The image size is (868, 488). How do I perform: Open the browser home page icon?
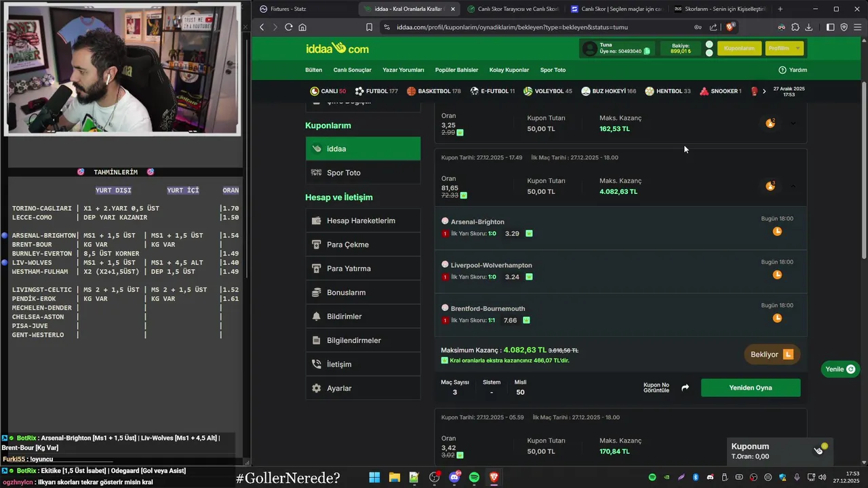(302, 27)
